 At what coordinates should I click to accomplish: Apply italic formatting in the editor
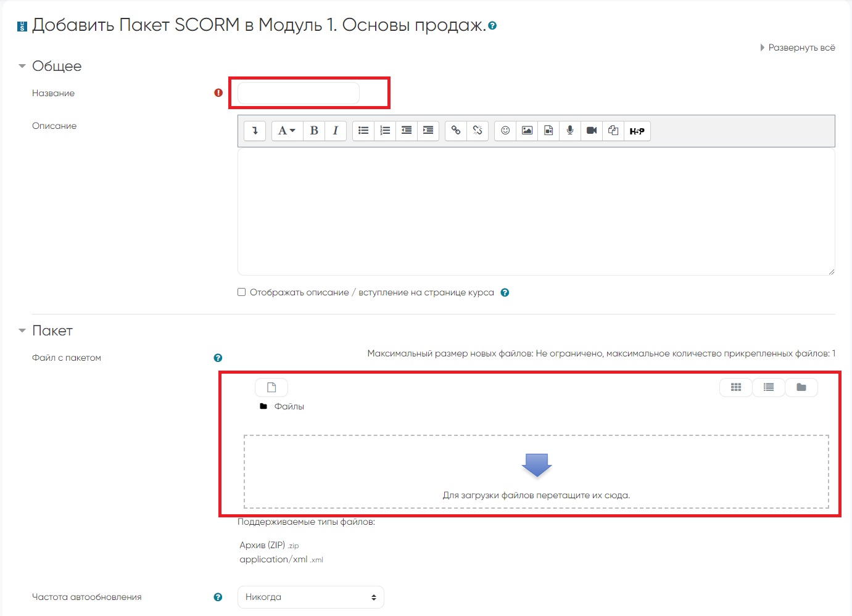335,131
